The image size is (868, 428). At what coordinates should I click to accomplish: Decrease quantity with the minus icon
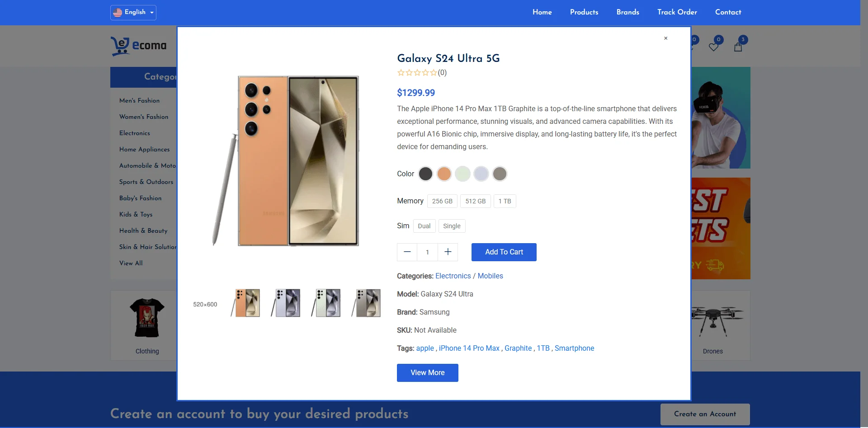click(407, 252)
